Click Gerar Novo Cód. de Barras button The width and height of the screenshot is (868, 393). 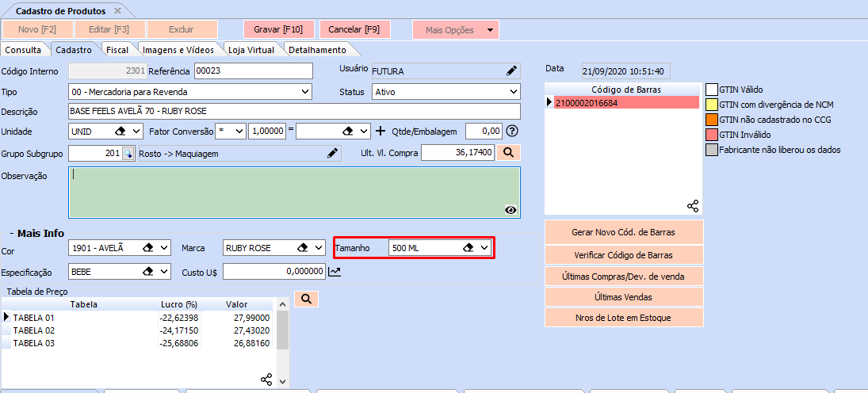click(x=624, y=234)
